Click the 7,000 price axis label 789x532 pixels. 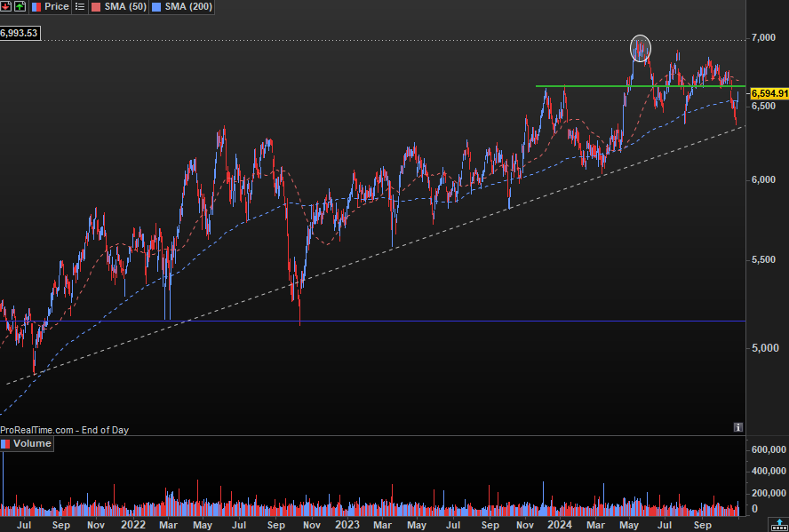click(763, 37)
